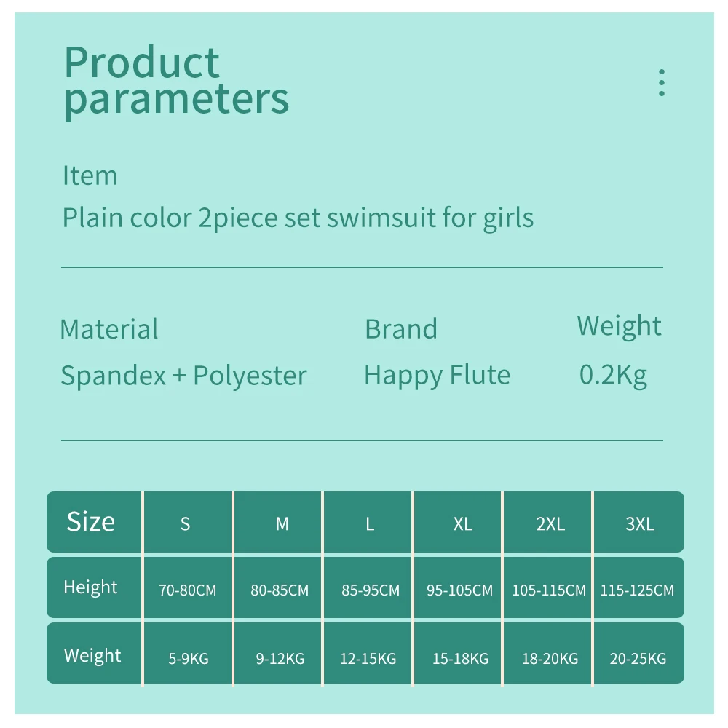Choose the 3XL size header
The image size is (728, 728).
pyautogui.click(x=640, y=523)
